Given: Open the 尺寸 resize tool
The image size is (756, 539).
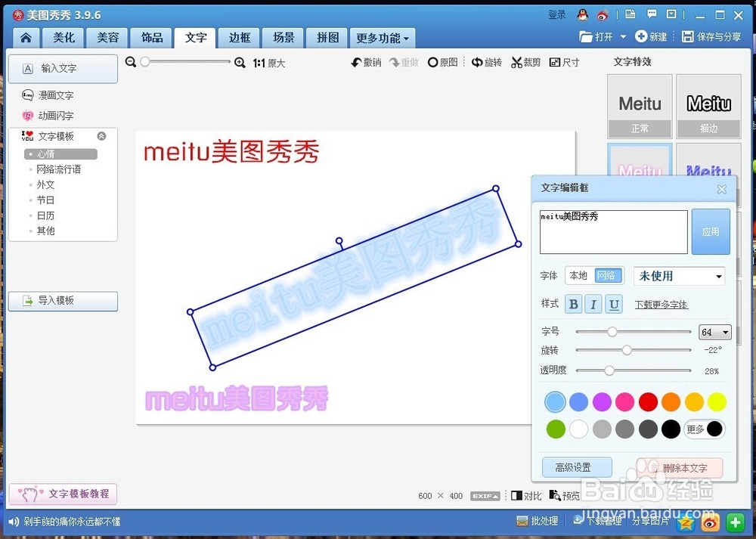Looking at the screenshot, I should tap(565, 62).
